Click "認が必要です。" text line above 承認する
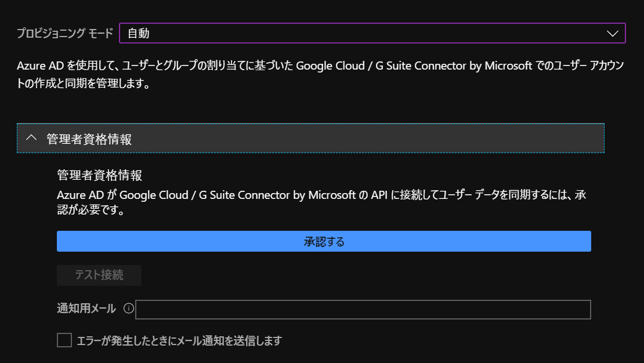The image size is (644, 363). pos(92,209)
